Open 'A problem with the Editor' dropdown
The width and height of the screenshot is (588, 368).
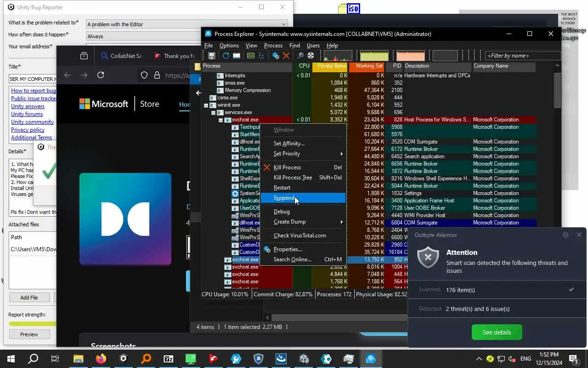point(187,24)
